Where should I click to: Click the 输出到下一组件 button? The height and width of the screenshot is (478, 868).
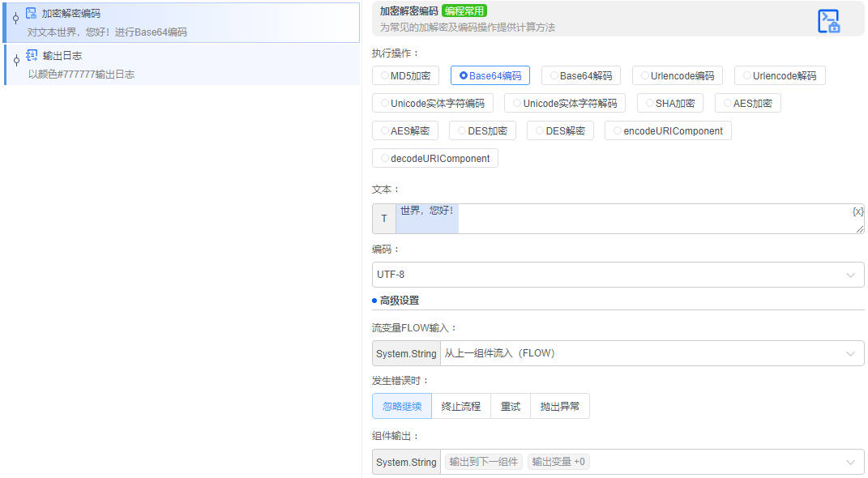point(482,461)
